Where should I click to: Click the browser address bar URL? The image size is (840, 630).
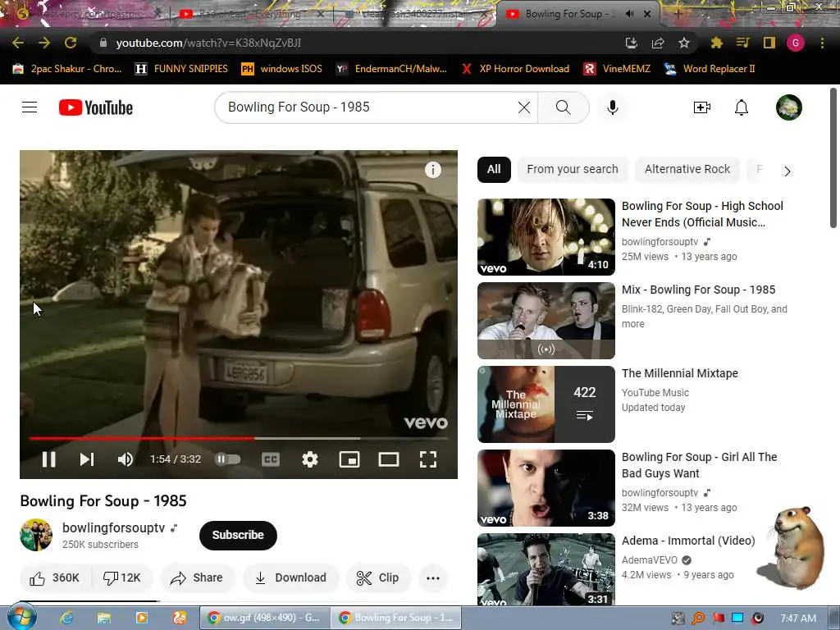208,43
